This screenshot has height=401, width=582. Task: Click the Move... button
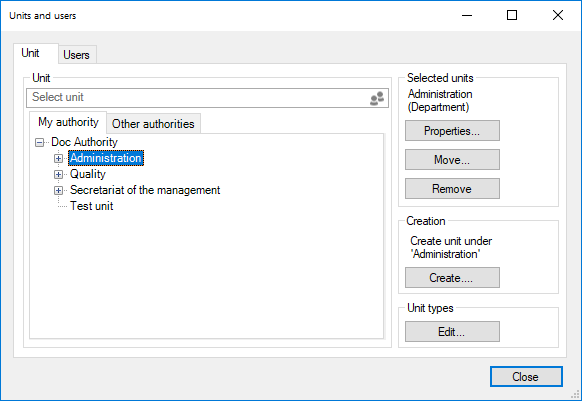pos(452,160)
